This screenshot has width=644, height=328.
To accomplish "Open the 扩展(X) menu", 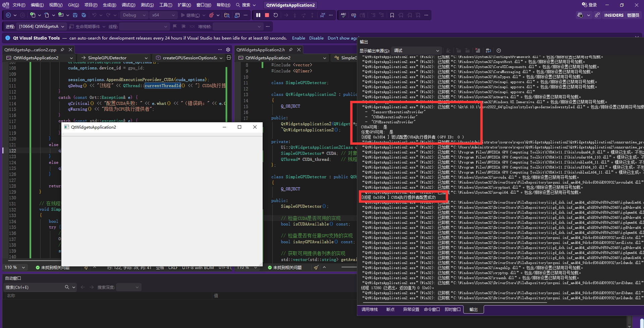I will click(x=184, y=5).
